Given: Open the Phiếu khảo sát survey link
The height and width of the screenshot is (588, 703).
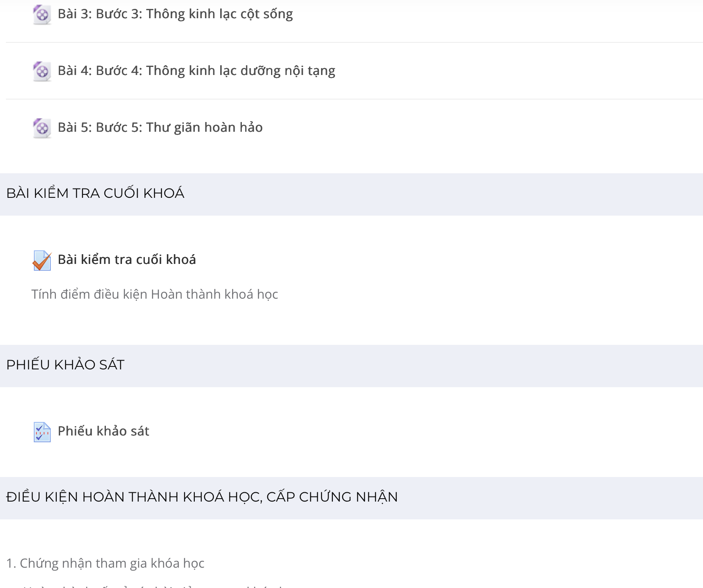Looking at the screenshot, I should click(103, 431).
